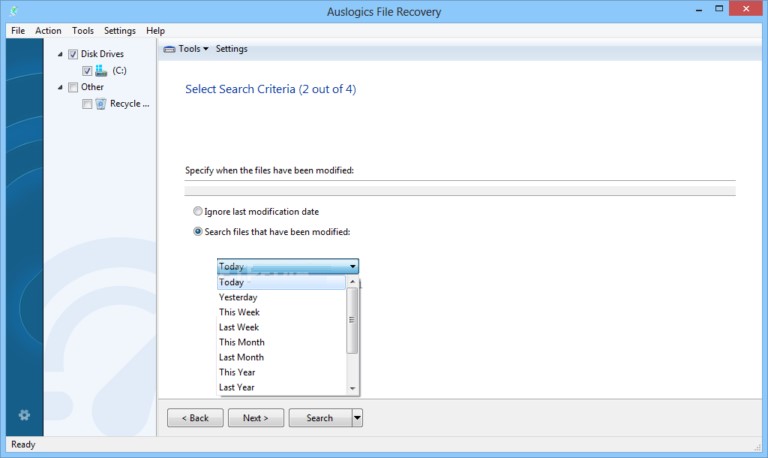Click the gear settings icon in sidebar
The height and width of the screenshot is (458, 768).
(24, 415)
